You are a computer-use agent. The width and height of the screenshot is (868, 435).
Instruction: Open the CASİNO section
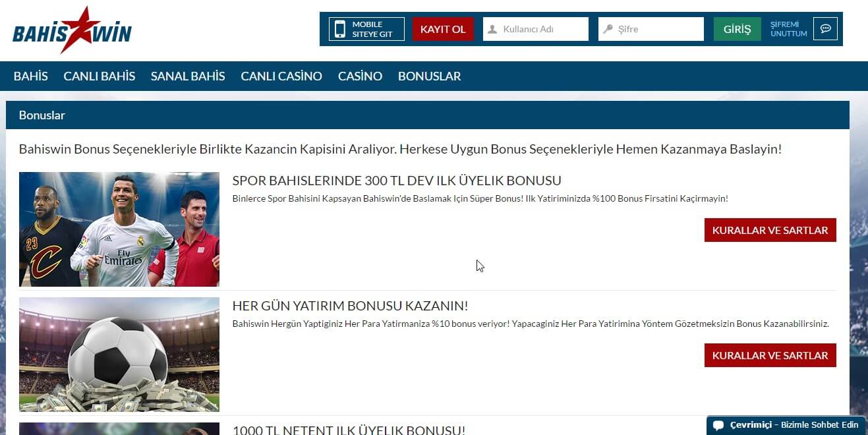point(360,76)
